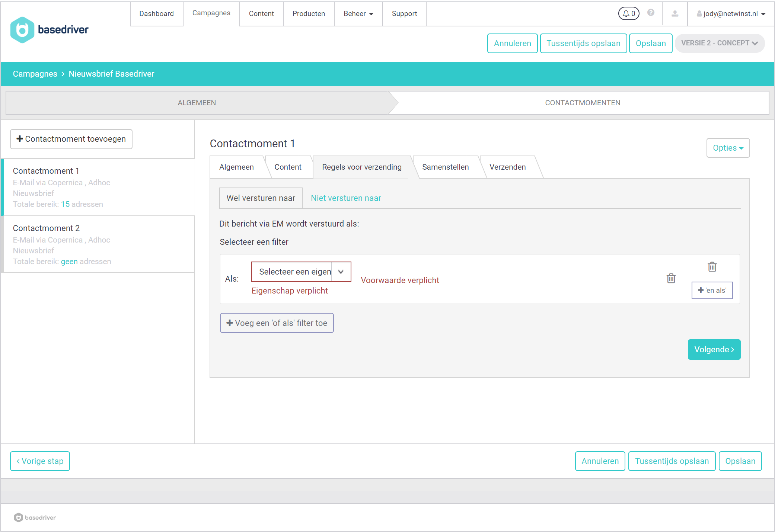The height and width of the screenshot is (532, 775).
Task: Click the bottom Annuleren button
Action: click(600, 461)
